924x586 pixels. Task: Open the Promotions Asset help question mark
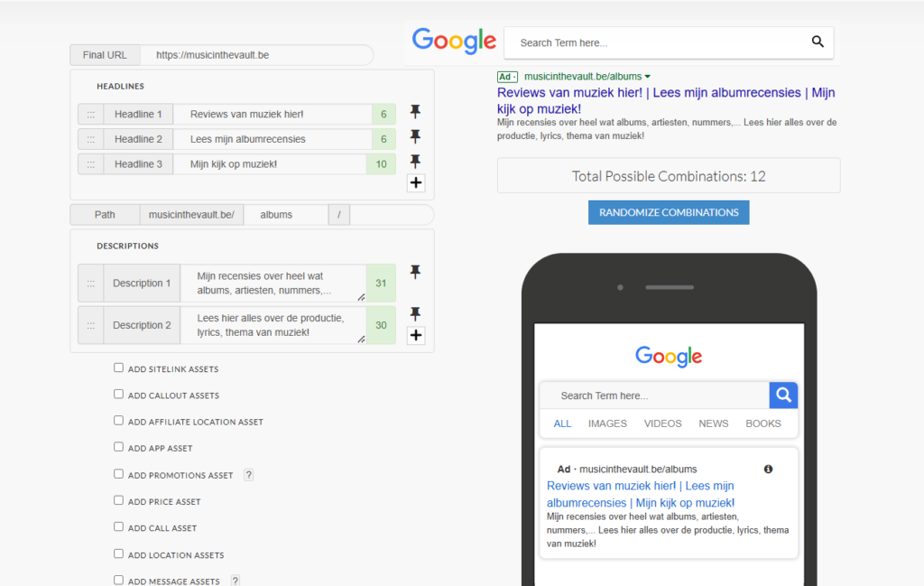tap(248, 475)
